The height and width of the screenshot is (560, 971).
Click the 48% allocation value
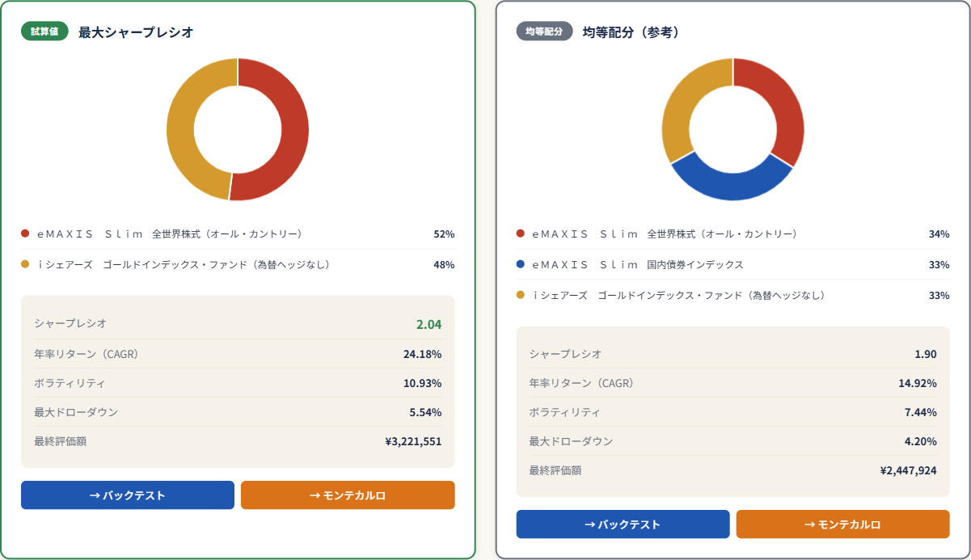(x=444, y=264)
